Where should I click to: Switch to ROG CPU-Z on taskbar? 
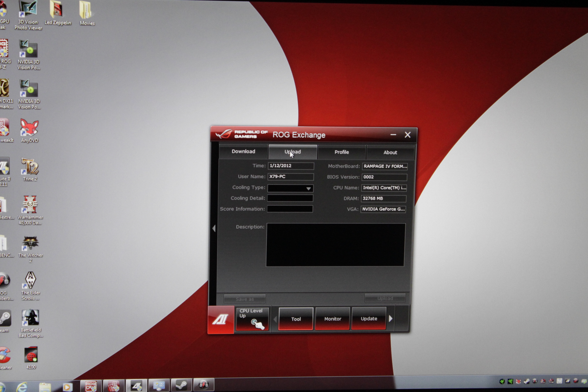tap(91, 386)
